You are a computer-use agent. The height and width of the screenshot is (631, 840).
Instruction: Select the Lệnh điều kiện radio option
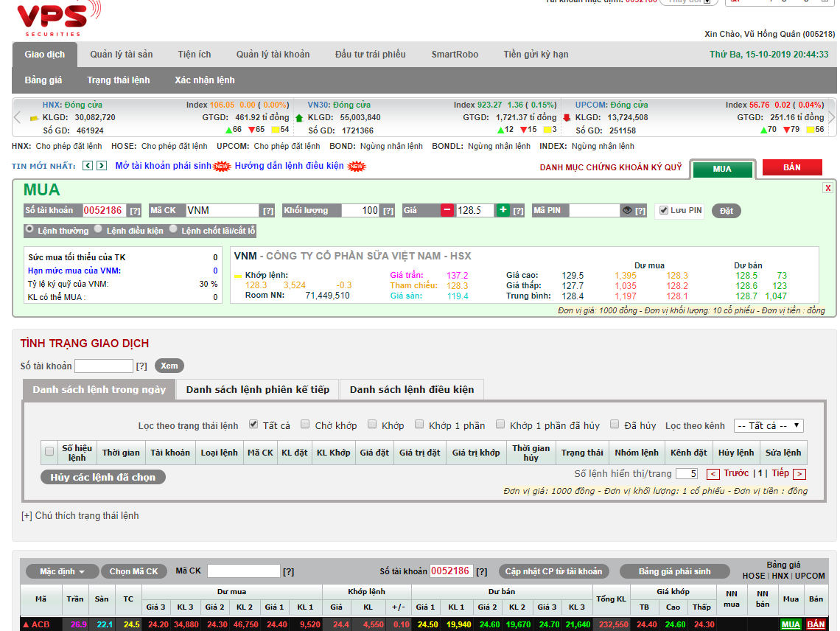click(99, 230)
